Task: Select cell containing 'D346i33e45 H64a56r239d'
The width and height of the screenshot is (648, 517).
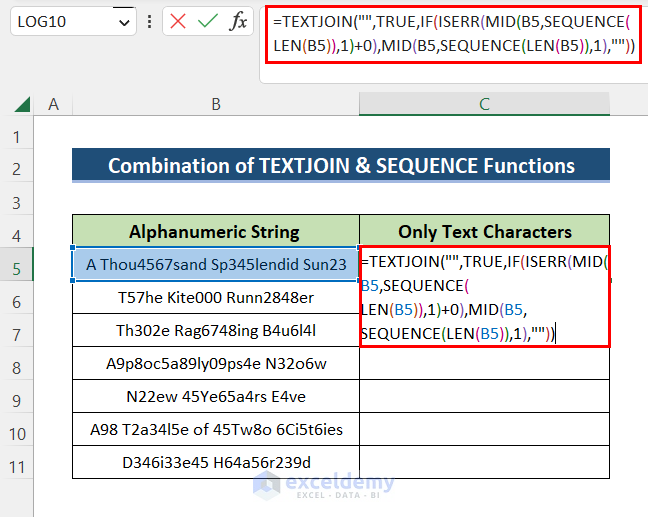Action: pos(215,462)
